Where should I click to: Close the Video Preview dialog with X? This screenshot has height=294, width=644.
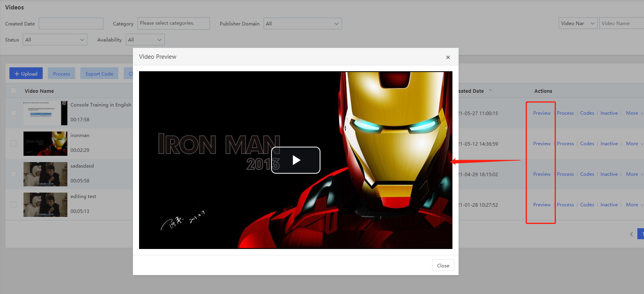point(448,57)
